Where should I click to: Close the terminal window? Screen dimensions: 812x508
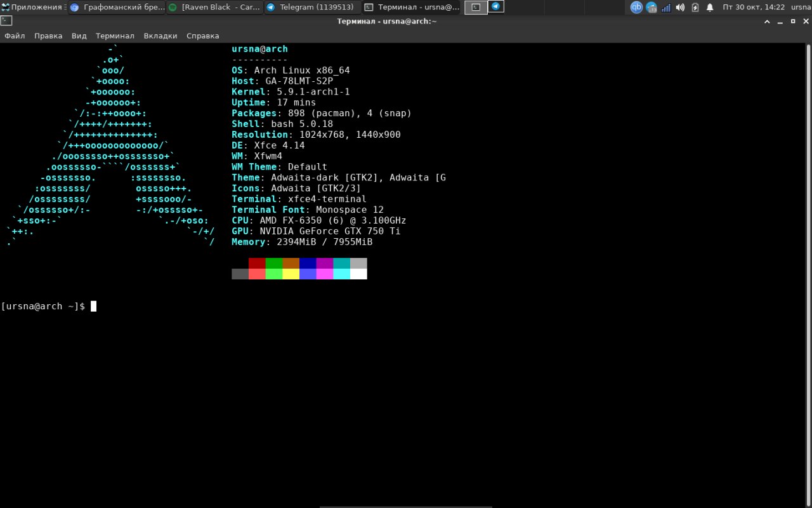pos(806,21)
